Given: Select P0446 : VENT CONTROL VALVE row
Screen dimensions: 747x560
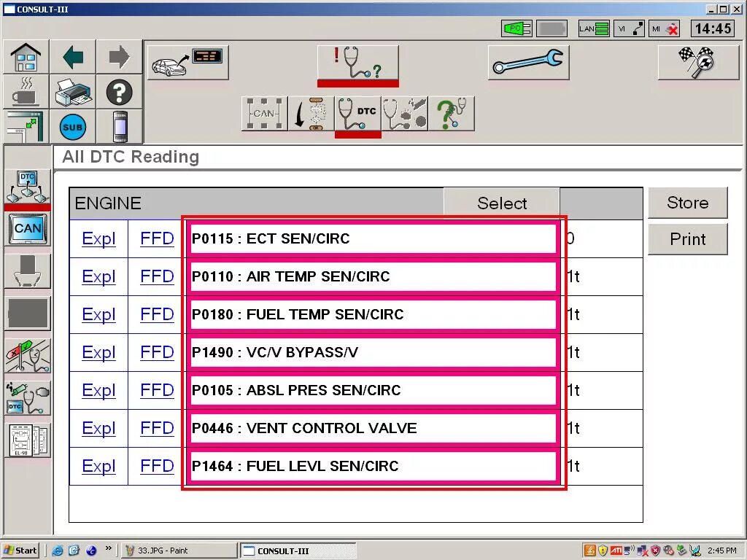Looking at the screenshot, I should (373, 428).
